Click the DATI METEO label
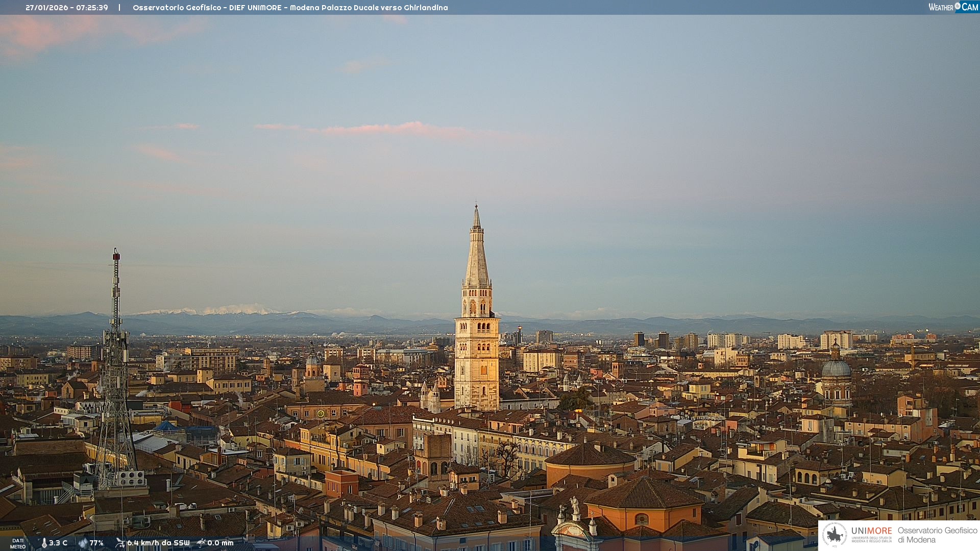The height and width of the screenshot is (551, 980). tap(18, 544)
